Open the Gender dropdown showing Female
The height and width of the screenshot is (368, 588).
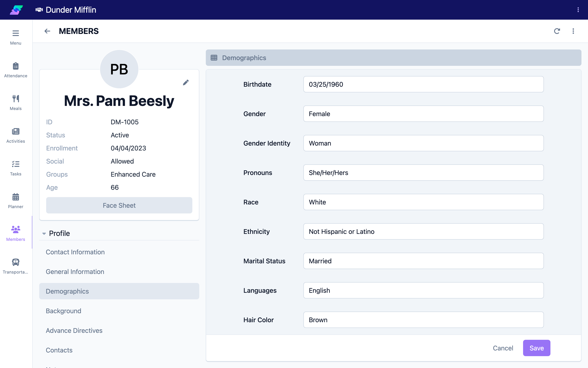tap(423, 114)
